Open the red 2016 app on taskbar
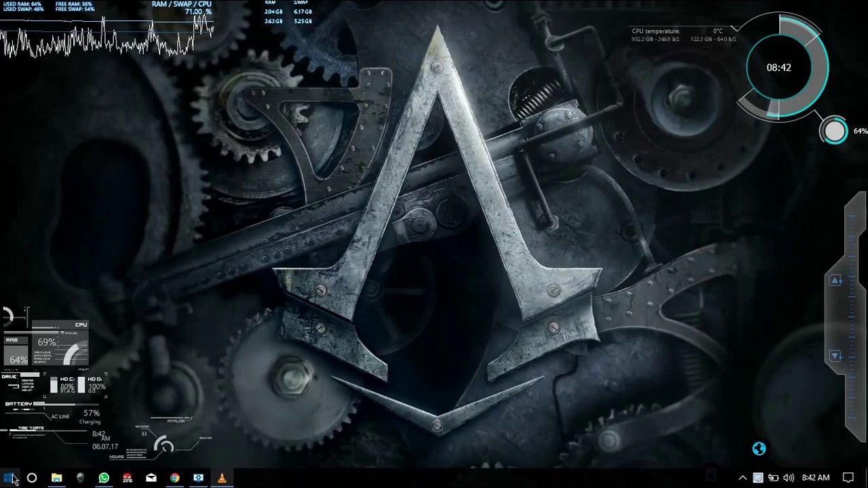This screenshot has height=488, width=868. click(x=127, y=477)
